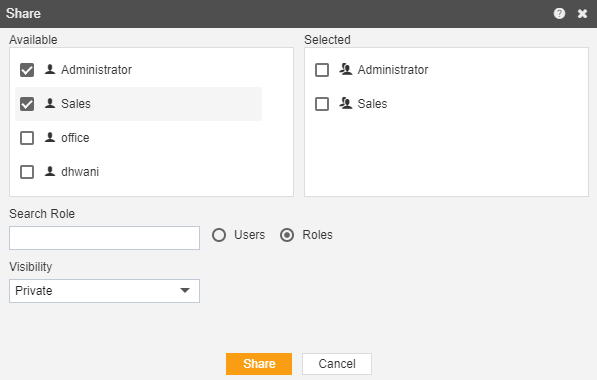Check the office checkbox
597x380 pixels.
(x=27, y=138)
